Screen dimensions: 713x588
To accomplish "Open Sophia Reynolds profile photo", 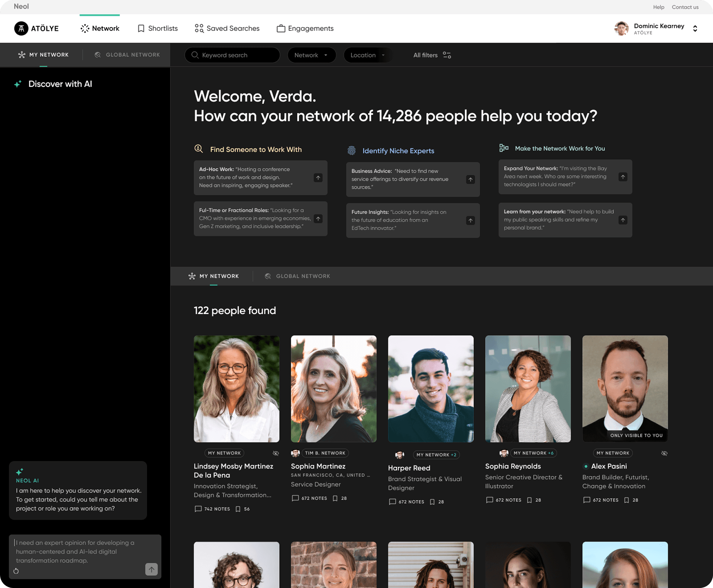I will pyautogui.click(x=528, y=389).
